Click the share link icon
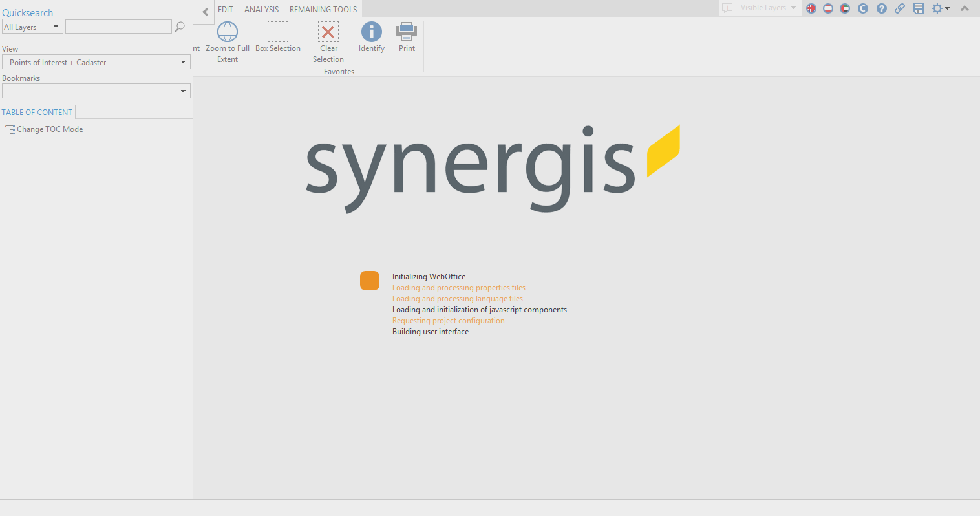Screen dimensions: 980x516 click(900, 8)
